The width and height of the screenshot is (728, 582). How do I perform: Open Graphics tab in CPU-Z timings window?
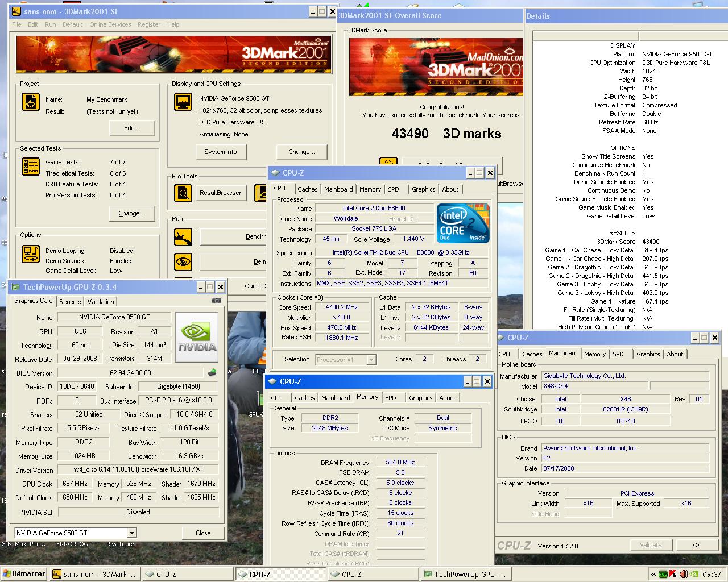(x=421, y=398)
